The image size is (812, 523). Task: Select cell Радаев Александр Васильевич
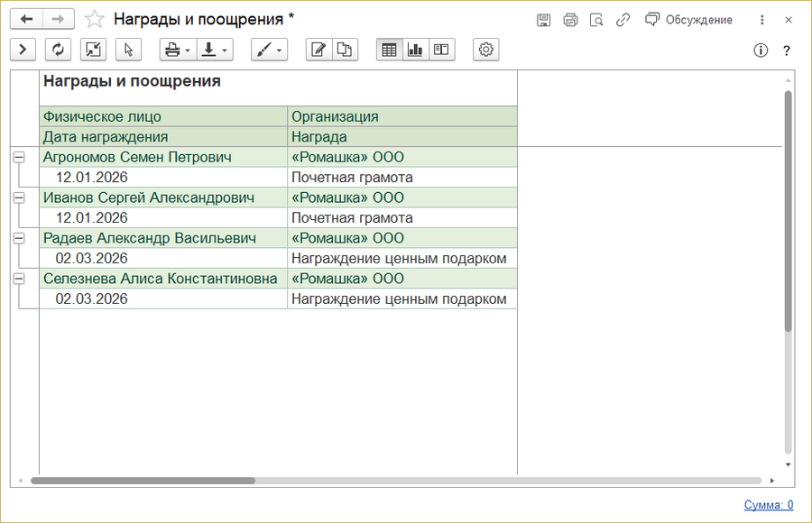tap(163, 238)
